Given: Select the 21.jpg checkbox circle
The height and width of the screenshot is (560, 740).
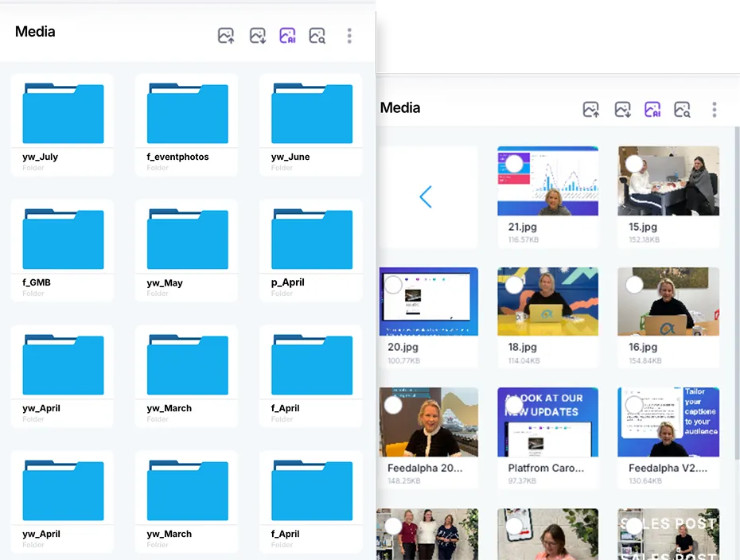Looking at the screenshot, I should 514,164.
